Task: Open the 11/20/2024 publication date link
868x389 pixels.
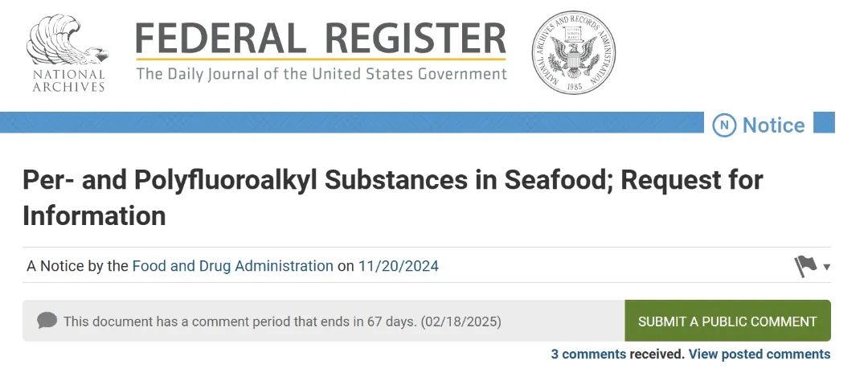Action: point(398,266)
